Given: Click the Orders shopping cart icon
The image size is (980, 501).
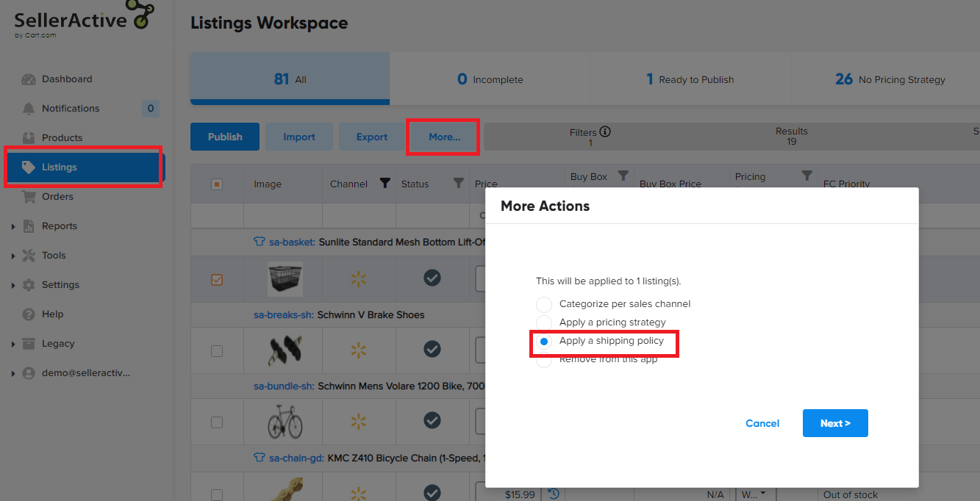Looking at the screenshot, I should point(29,197).
